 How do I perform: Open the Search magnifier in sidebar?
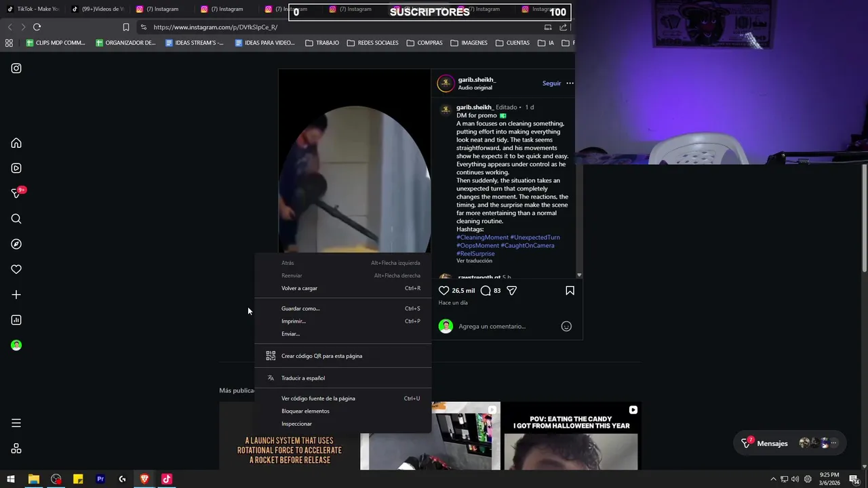tap(16, 219)
